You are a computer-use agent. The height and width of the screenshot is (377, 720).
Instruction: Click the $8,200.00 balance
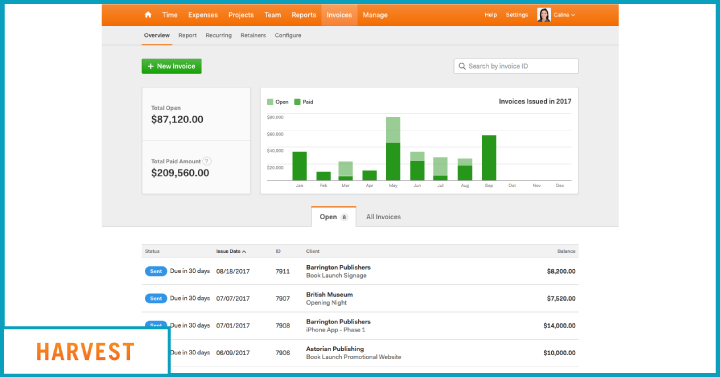(561, 271)
